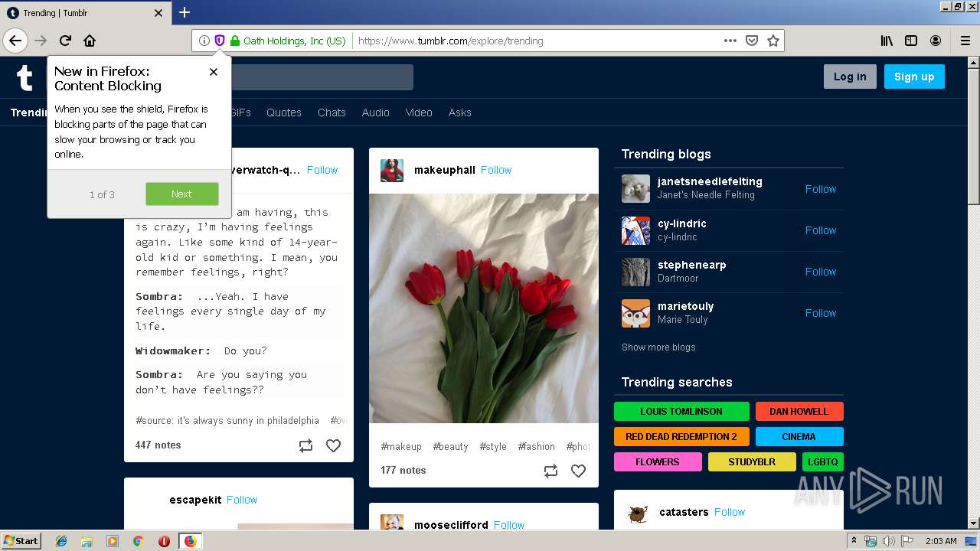The width and height of the screenshot is (980, 551).
Task: Switch to the Video tab
Action: [419, 112]
